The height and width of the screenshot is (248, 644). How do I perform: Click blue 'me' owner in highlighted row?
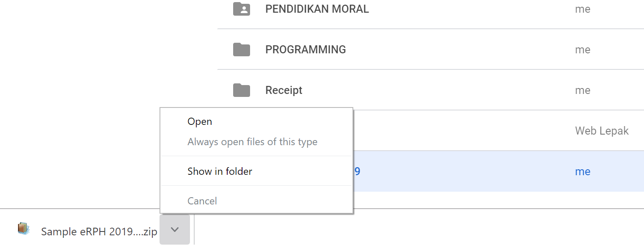tap(582, 171)
